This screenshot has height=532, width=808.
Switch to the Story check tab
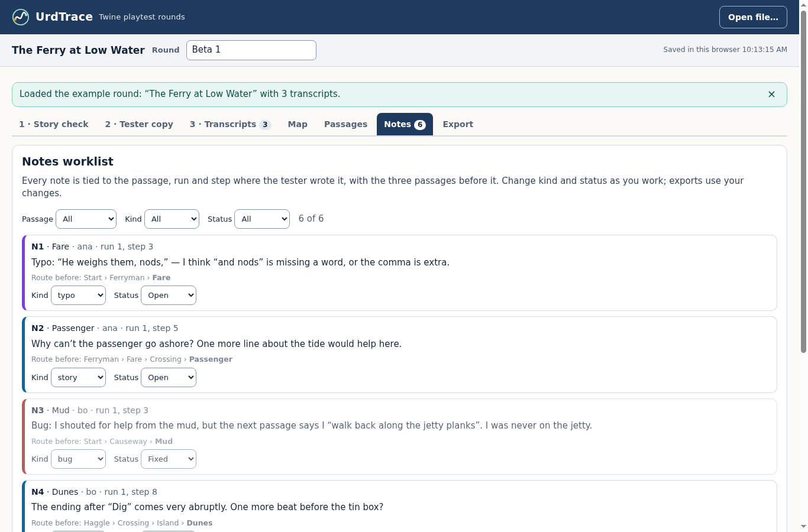(x=54, y=124)
